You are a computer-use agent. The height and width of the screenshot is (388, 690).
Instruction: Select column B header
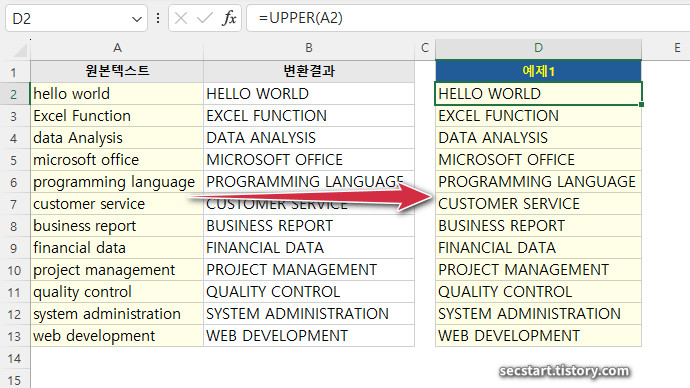[x=309, y=48]
